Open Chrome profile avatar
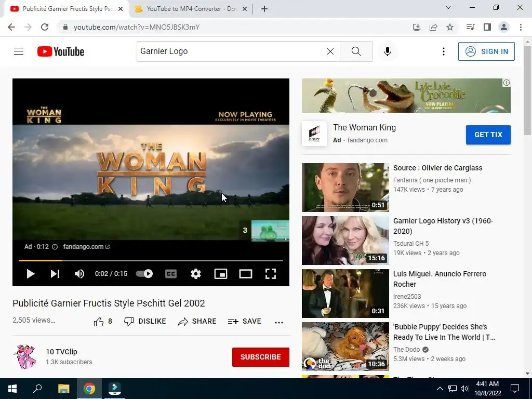The image size is (532, 399). 504,27
